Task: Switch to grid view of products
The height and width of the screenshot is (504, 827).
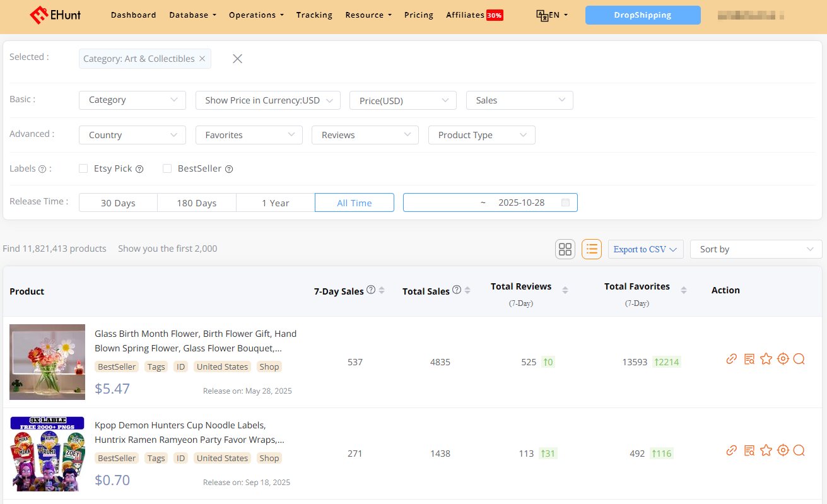Action: point(565,249)
